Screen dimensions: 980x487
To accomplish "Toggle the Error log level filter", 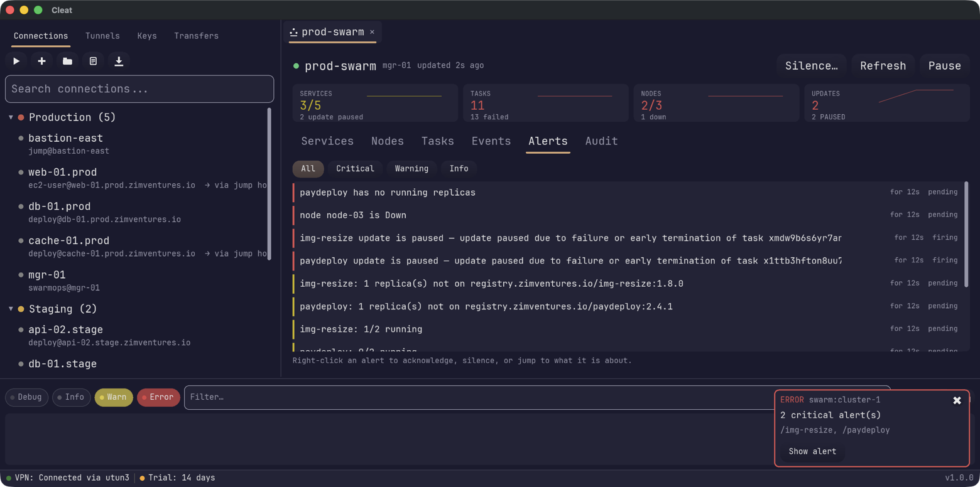I will coord(158,397).
